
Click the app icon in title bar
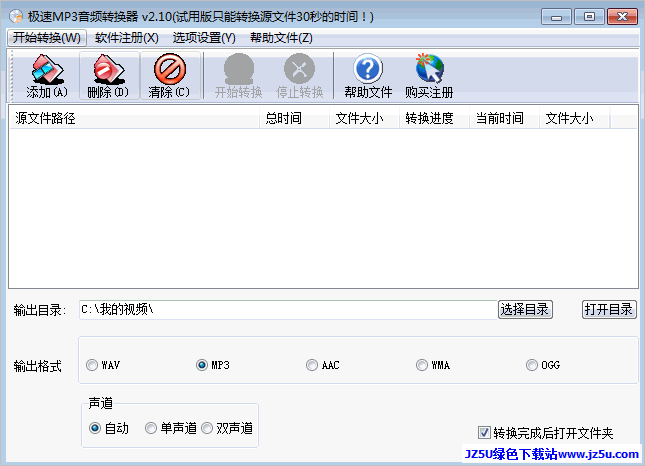click(x=16, y=16)
